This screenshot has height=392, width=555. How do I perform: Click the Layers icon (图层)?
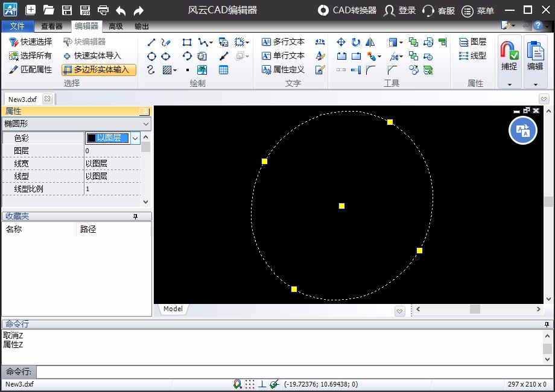point(472,42)
